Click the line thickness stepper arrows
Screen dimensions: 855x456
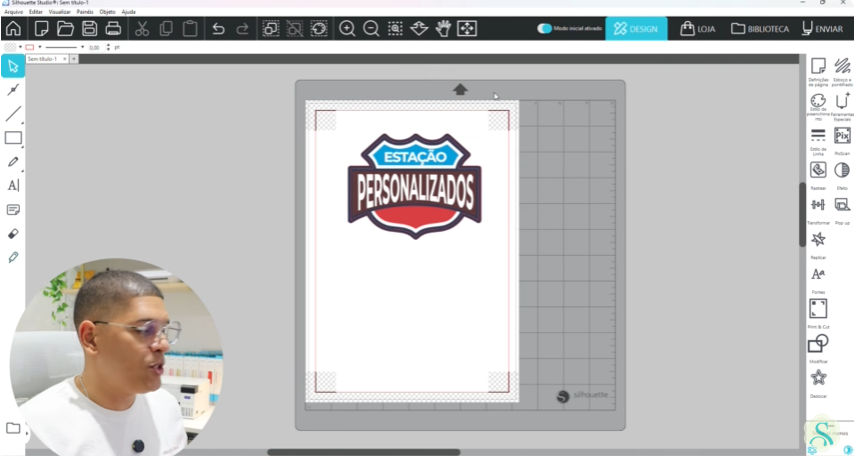[108, 47]
